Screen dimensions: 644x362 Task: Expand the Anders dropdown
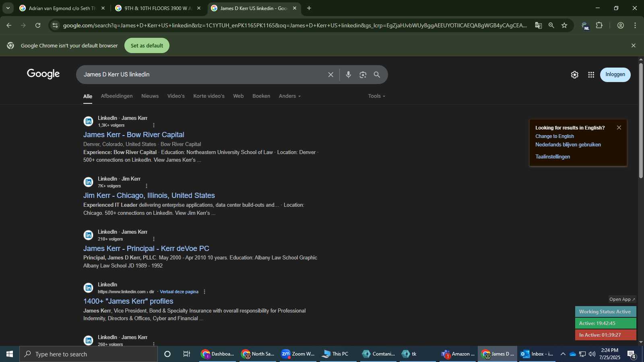point(290,96)
